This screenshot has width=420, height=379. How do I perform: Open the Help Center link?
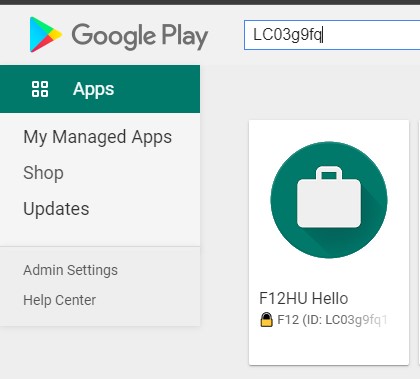[x=59, y=300]
